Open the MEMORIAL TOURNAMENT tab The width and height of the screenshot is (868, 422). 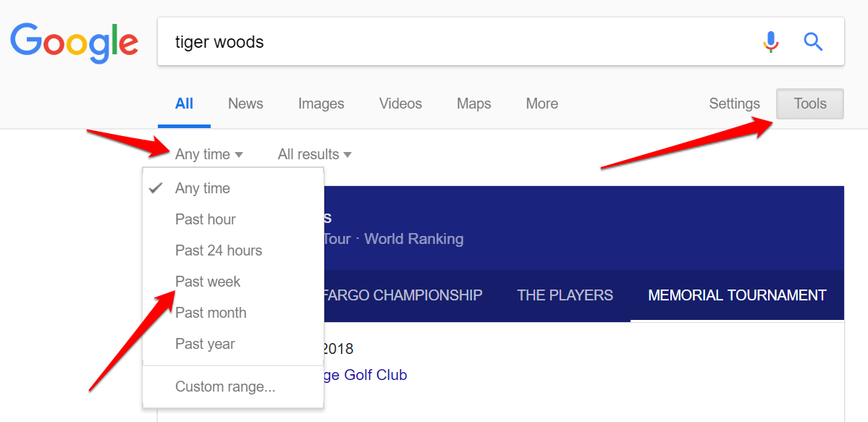click(736, 295)
